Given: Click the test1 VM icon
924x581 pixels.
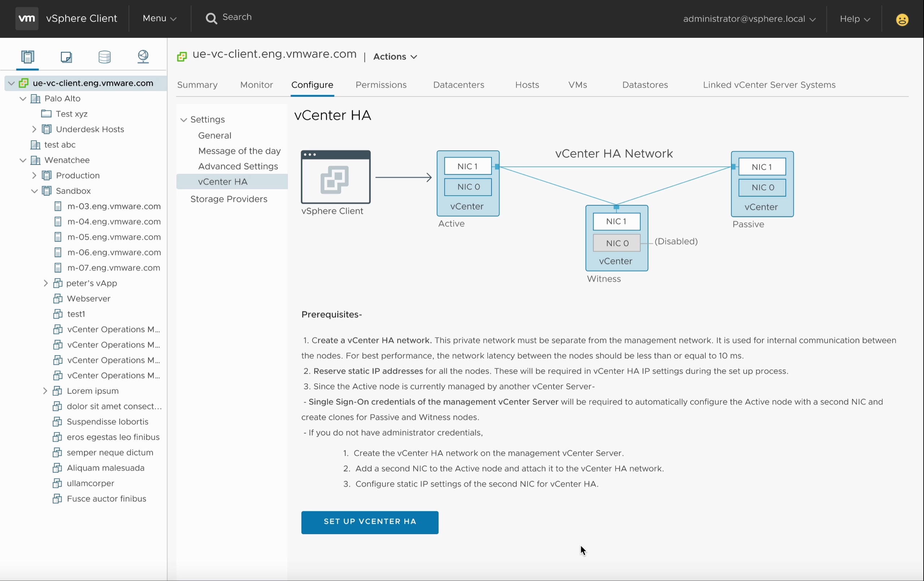Looking at the screenshot, I should coord(58,314).
